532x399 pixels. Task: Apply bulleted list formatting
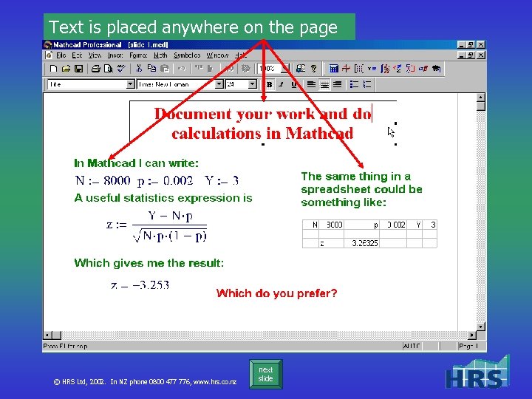pos(354,84)
